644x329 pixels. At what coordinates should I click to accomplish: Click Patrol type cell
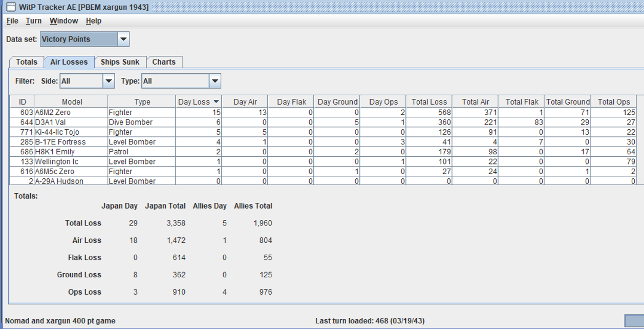142,152
